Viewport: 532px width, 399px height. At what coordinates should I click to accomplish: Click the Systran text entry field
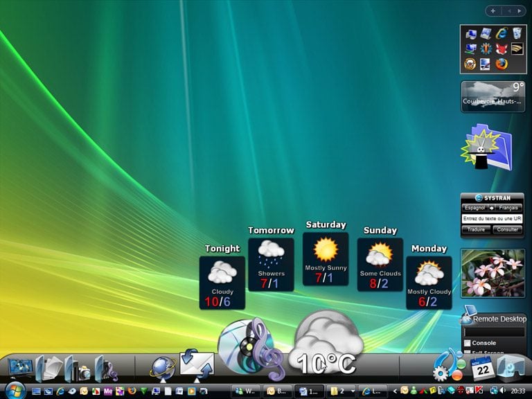[x=492, y=219]
